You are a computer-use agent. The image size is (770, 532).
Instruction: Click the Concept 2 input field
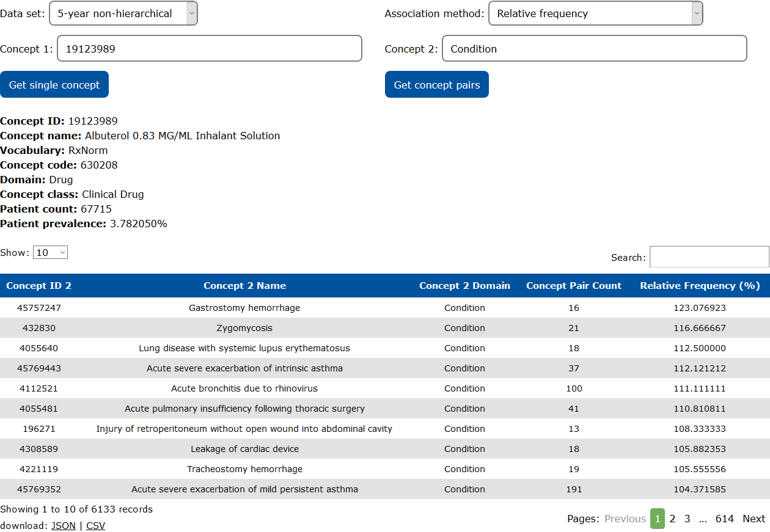tap(595, 49)
